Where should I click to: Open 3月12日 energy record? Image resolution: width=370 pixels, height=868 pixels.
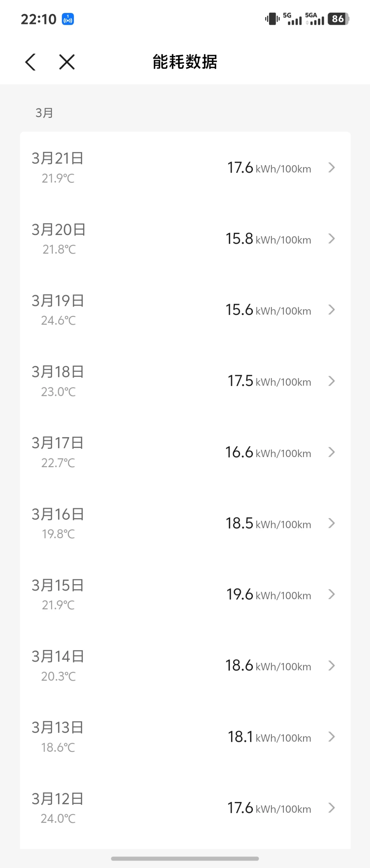click(185, 808)
